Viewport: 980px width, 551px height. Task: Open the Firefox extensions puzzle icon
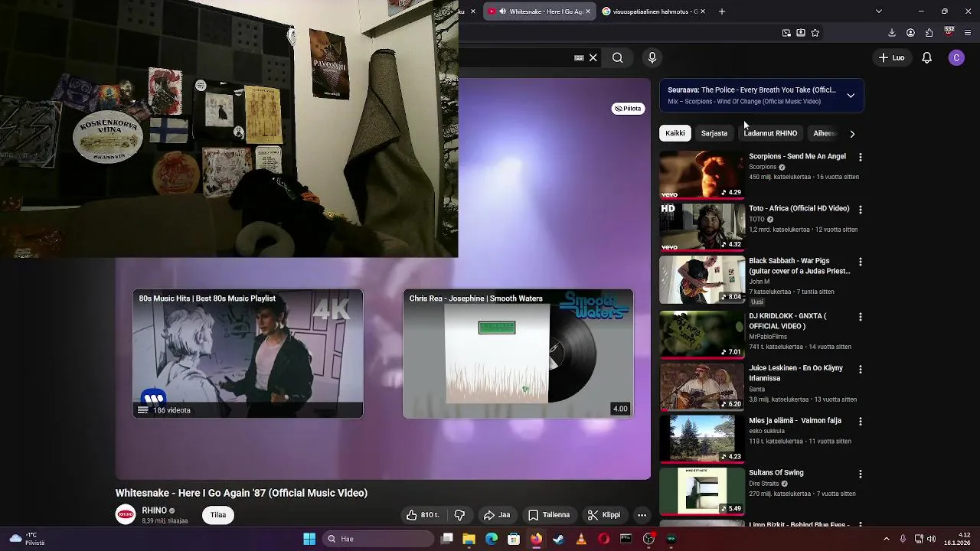929,33
